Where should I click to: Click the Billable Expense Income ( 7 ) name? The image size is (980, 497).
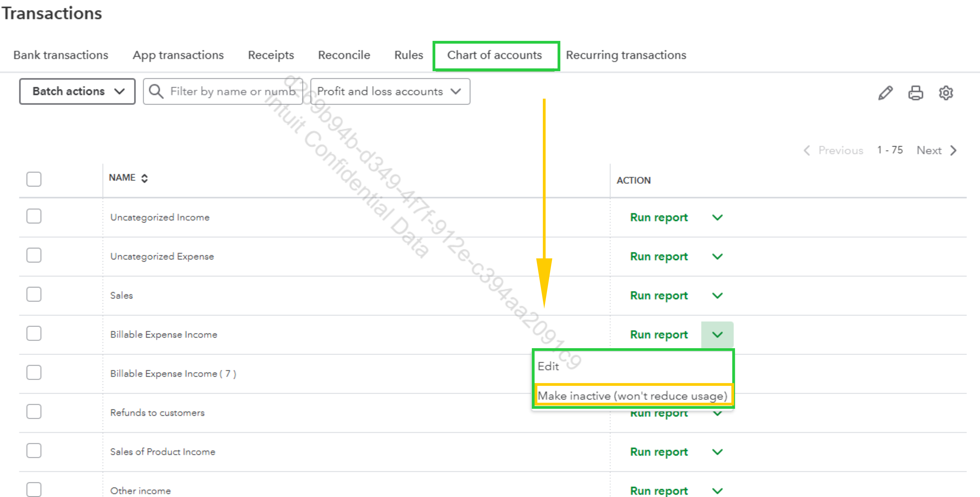(x=173, y=374)
